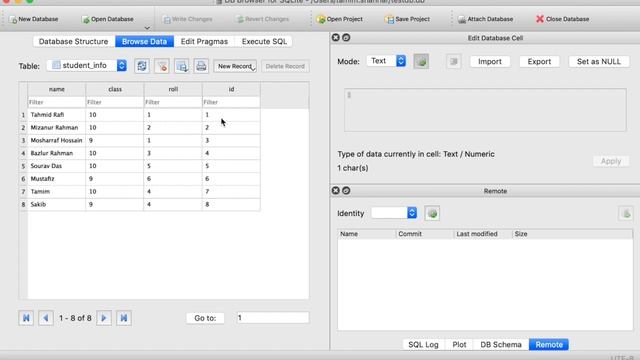Go to next page of records
The image size is (640, 360).
pos(104,318)
